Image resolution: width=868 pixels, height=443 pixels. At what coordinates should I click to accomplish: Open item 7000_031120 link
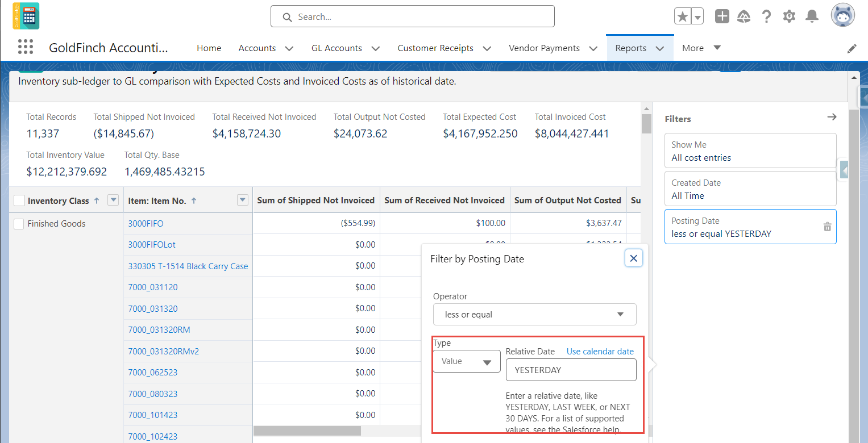(x=153, y=287)
